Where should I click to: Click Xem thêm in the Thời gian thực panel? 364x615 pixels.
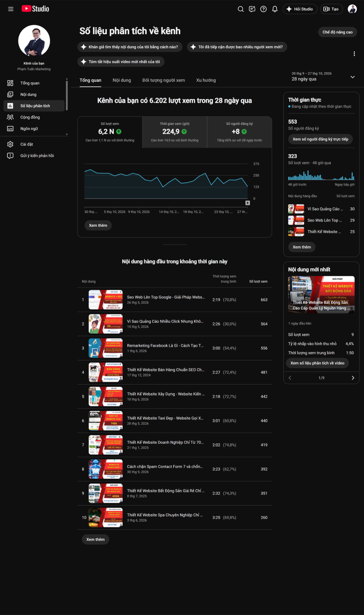302,247
